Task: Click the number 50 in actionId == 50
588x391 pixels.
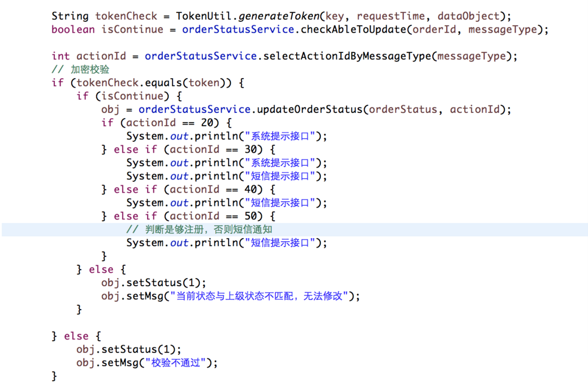Action: pyautogui.click(x=251, y=216)
